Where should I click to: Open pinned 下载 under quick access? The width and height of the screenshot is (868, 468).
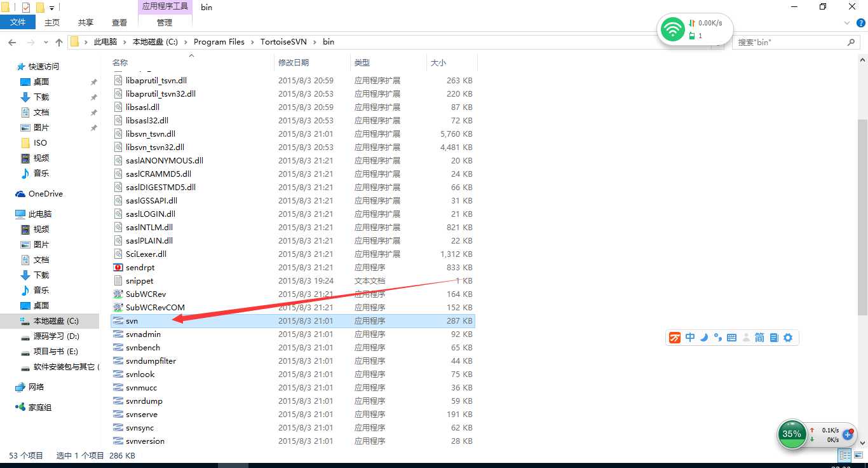[41, 97]
